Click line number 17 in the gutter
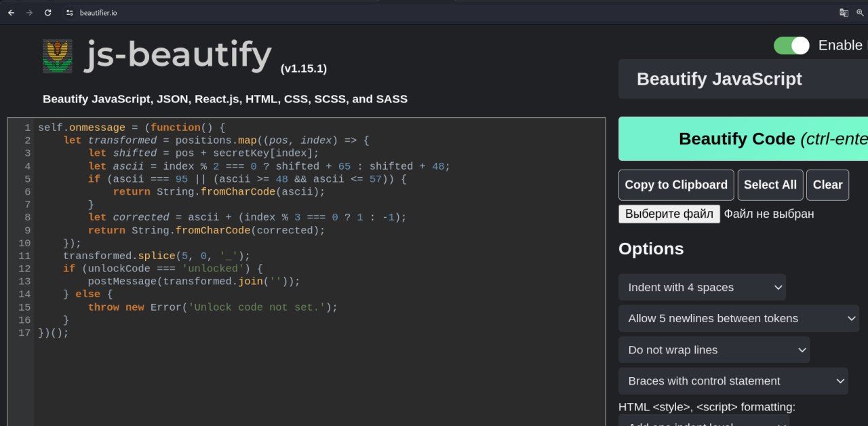The image size is (868, 426). click(x=24, y=333)
